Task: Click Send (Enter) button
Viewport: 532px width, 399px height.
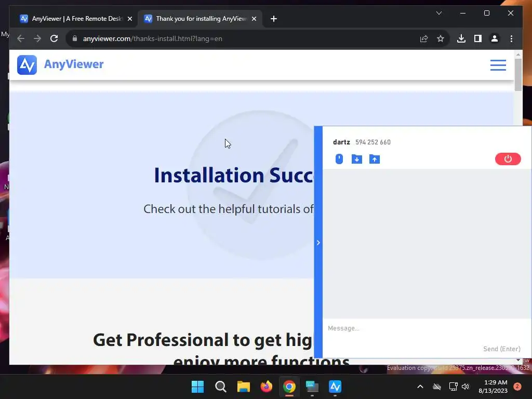Action: click(501, 349)
